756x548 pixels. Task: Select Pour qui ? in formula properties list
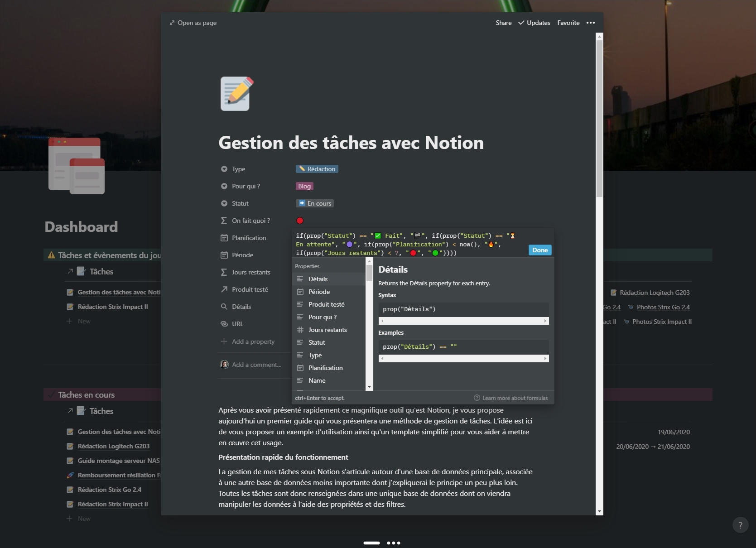[329, 317]
